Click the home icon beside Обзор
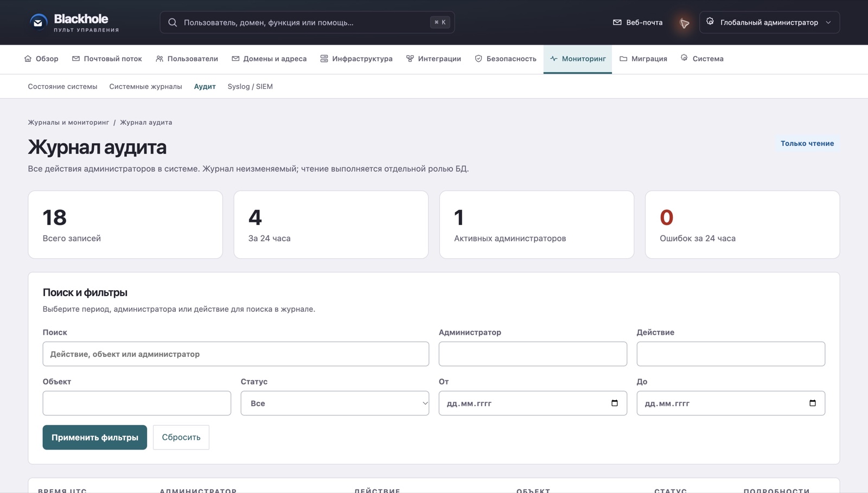 pos(28,59)
